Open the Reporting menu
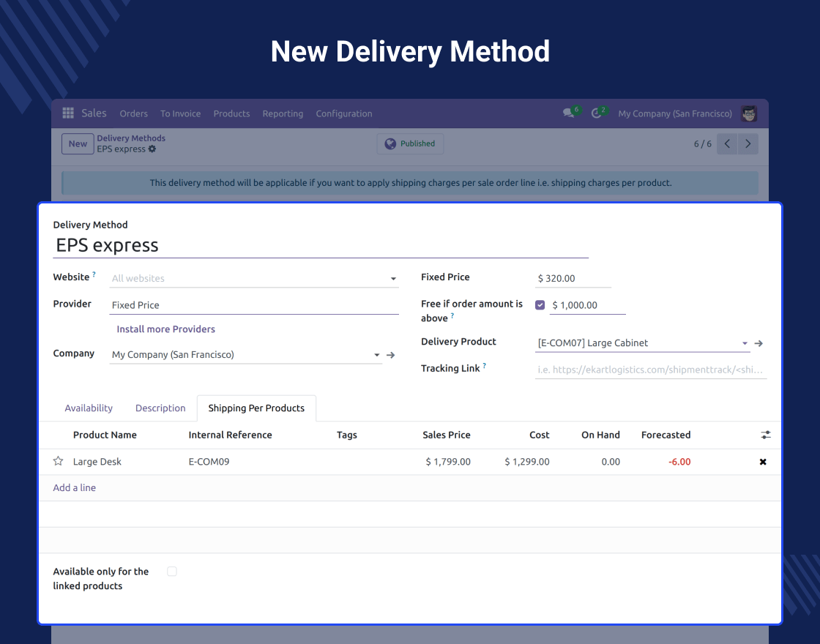820x644 pixels. [283, 113]
